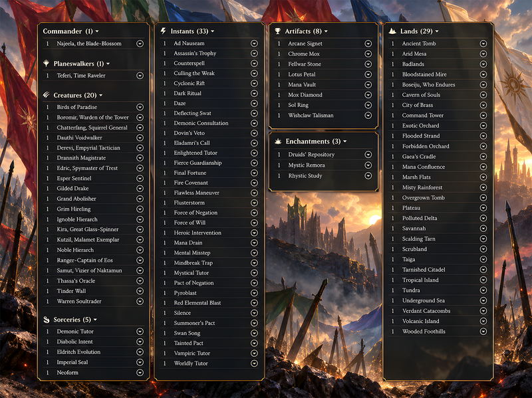Image resolution: width=532 pixels, height=398 pixels.
Task: Open options circle for Ad Nauseam
Action: coord(254,43)
